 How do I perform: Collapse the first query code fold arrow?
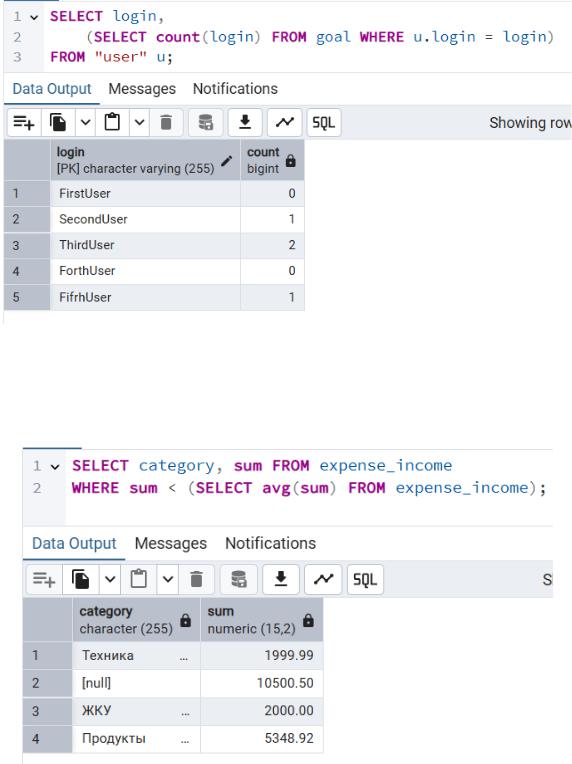pyautogui.click(x=34, y=18)
